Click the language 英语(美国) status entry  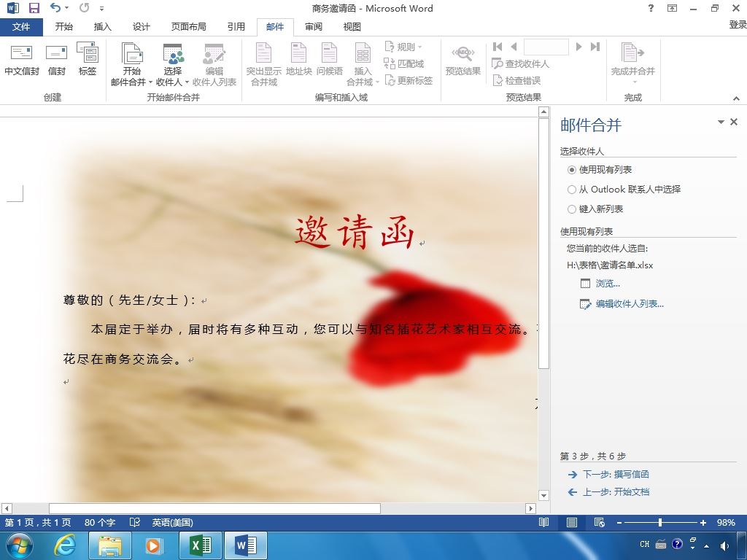[172, 522]
